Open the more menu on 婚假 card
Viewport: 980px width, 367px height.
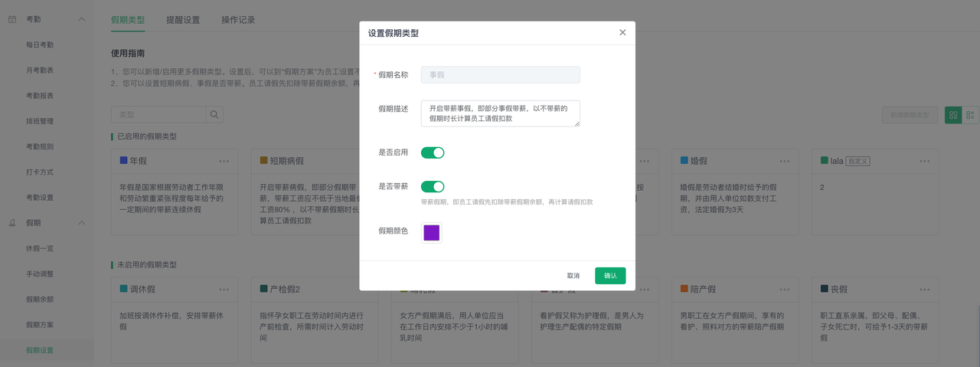[785, 162]
